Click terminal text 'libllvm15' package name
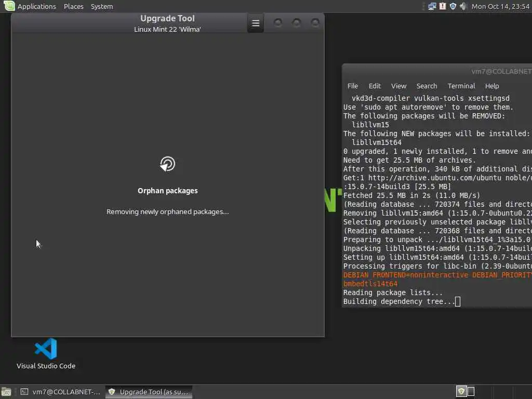532x399 pixels. [x=370, y=125]
